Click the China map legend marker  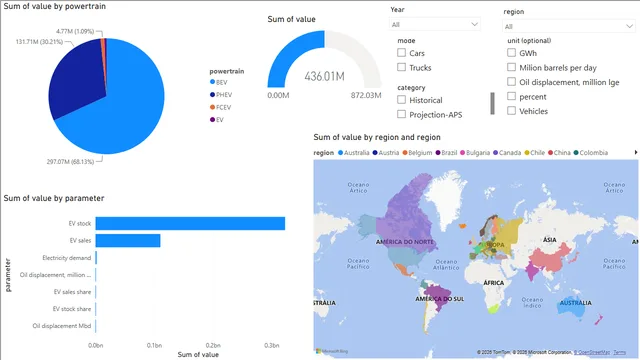click(x=550, y=153)
